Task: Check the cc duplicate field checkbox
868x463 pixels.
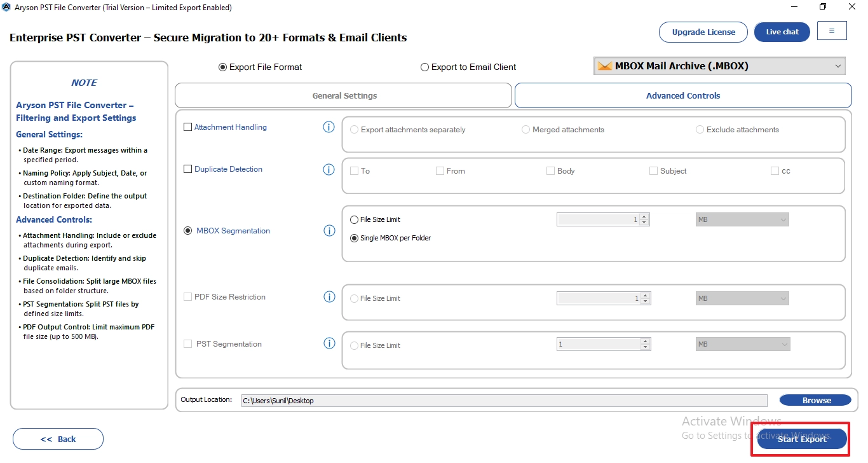Action: [775, 171]
